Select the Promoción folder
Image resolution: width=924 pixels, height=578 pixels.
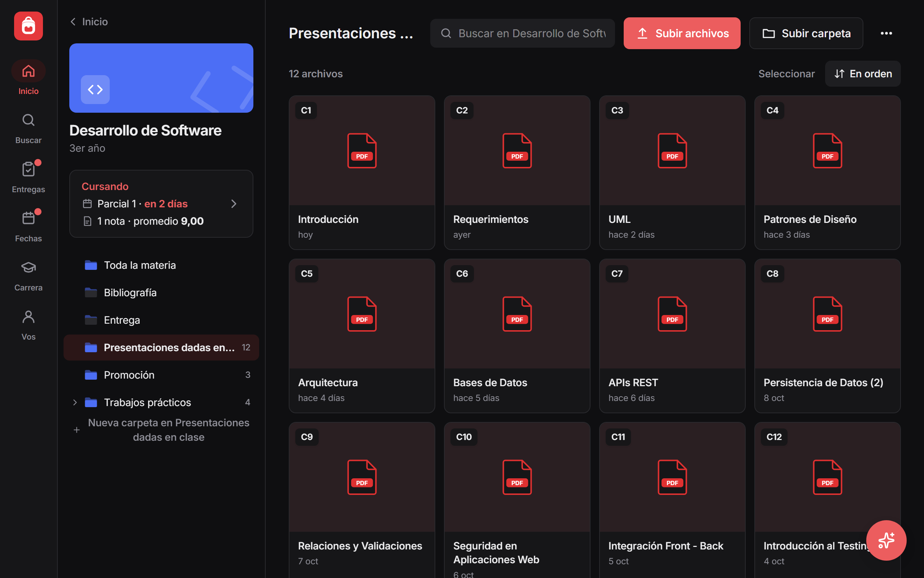[x=161, y=375]
